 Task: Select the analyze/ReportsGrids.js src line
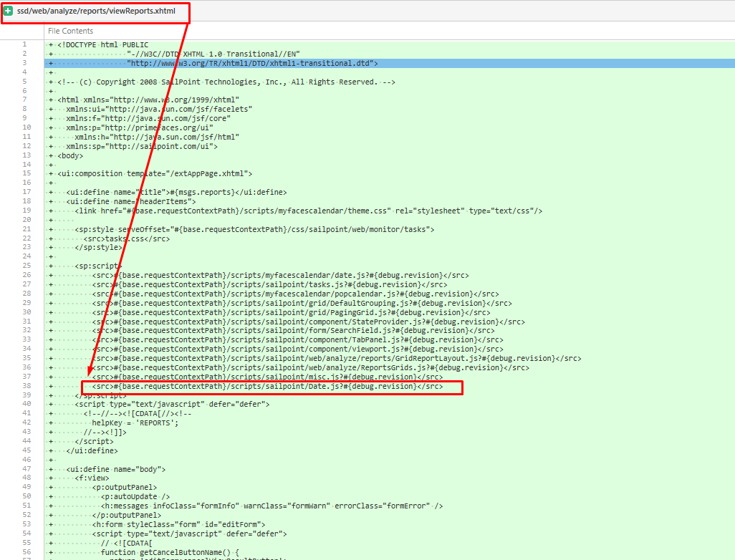310,368
